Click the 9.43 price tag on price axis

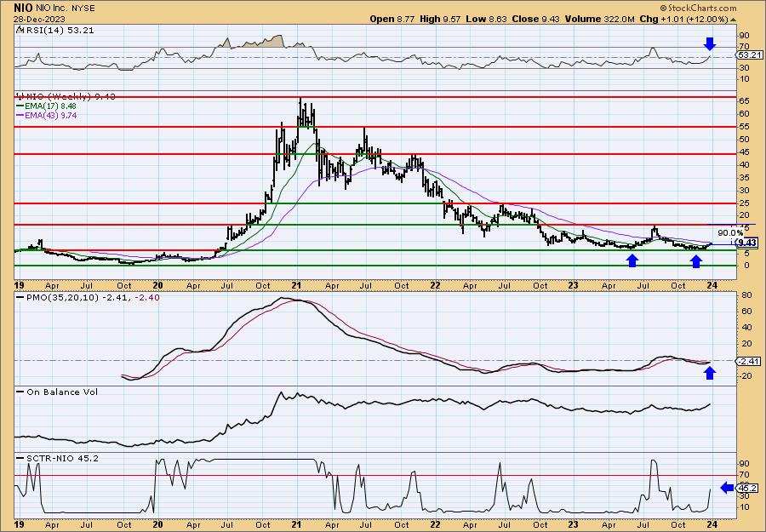pyautogui.click(x=747, y=243)
